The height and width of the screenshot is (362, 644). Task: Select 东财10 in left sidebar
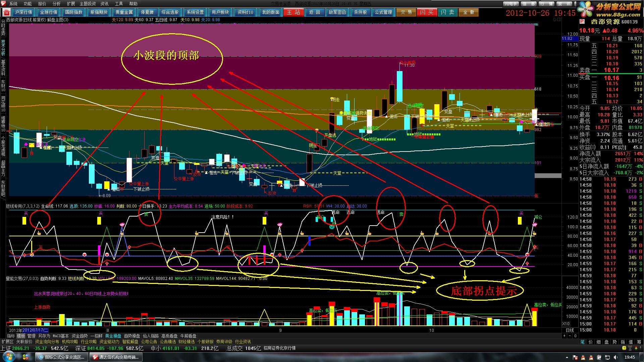(x=3, y=85)
